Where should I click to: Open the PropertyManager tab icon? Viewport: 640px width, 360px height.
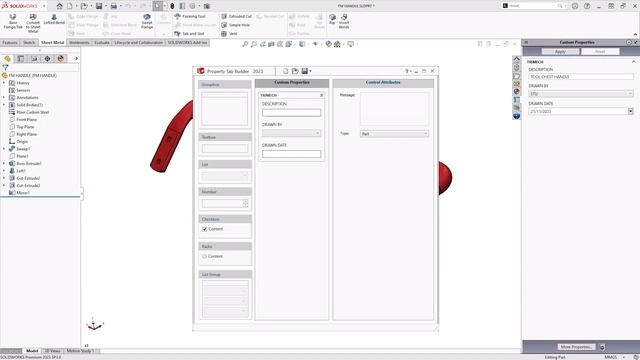click(x=21, y=59)
